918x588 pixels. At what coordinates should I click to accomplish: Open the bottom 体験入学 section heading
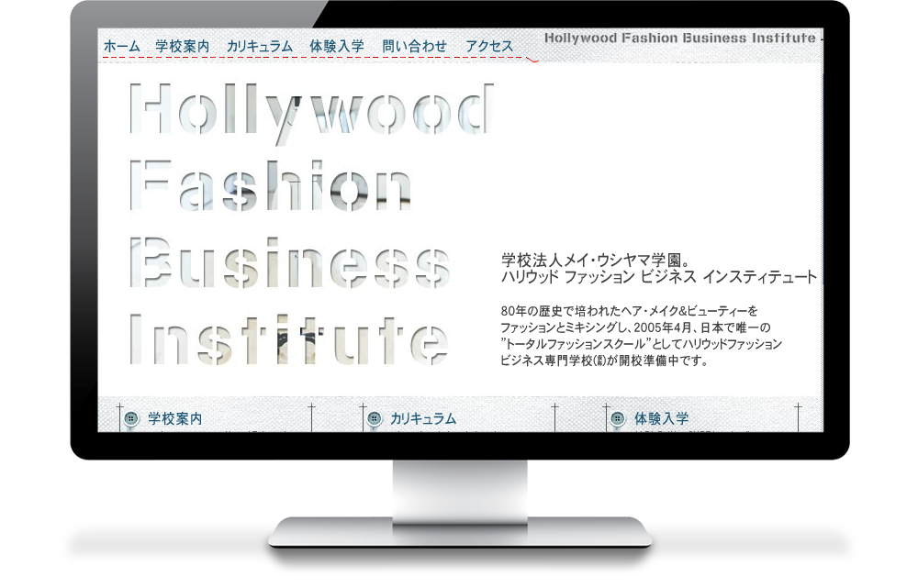coord(662,419)
